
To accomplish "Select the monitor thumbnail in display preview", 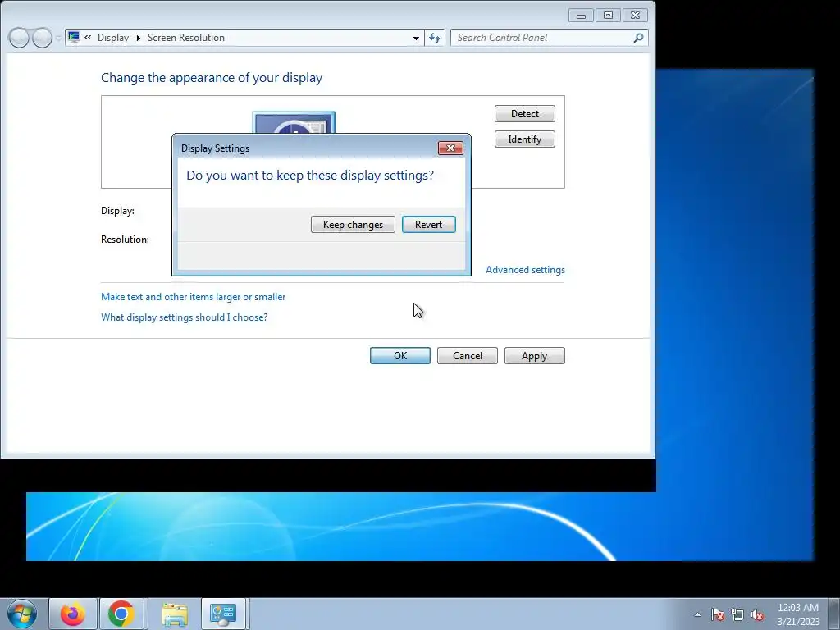I will pos(294,123).
